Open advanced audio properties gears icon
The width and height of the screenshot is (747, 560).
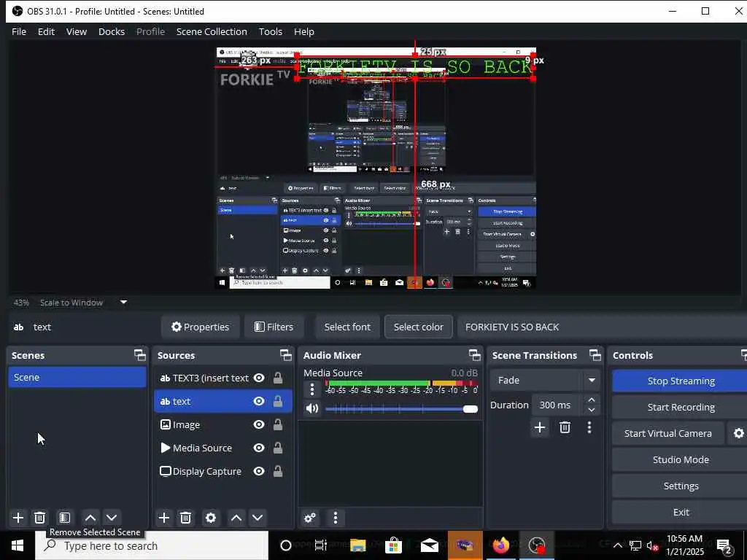point(309,518)
